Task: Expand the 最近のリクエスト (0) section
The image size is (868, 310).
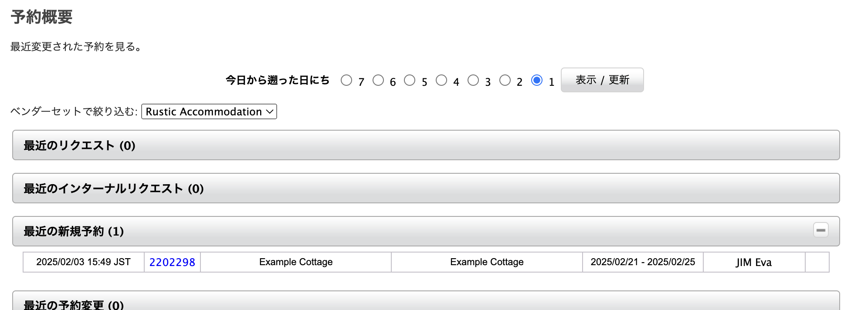Action: click(426, 145)
